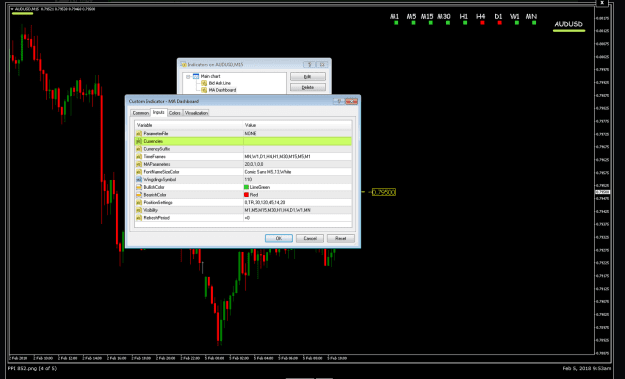Click the TimeFrames row's variable icon
This screenshot has height=379, width=625.
139,157
